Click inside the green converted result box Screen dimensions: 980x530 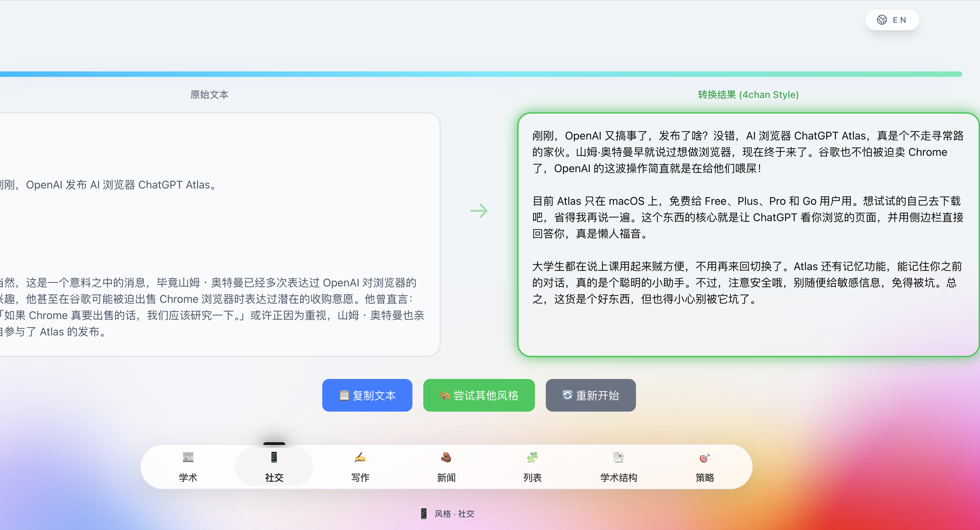(x=748, y=235)
